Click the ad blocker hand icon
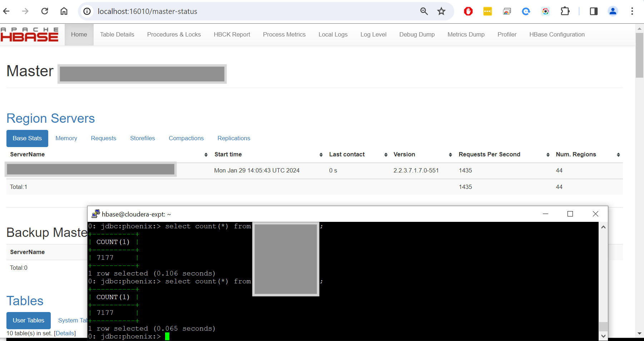 [468, 11]
